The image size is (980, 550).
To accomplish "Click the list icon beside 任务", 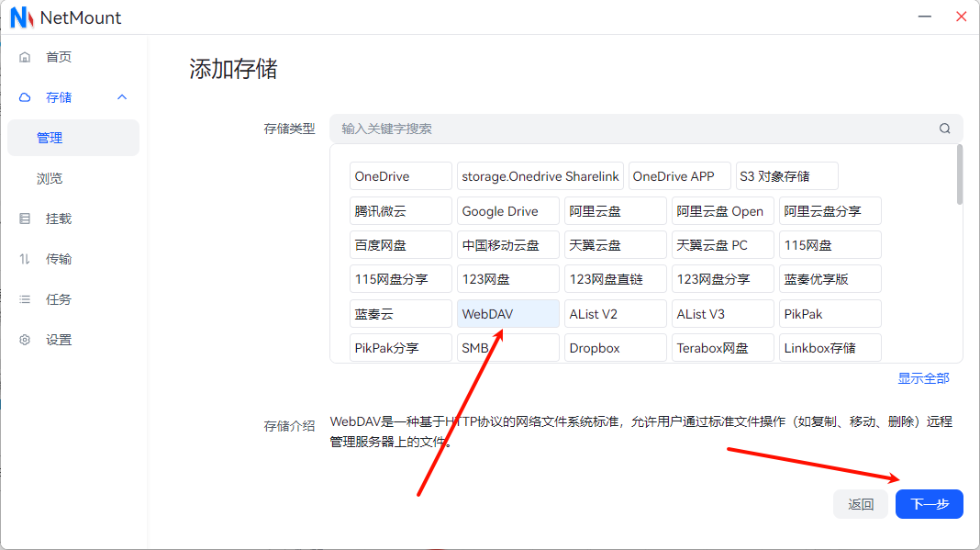I will [25, 299].
